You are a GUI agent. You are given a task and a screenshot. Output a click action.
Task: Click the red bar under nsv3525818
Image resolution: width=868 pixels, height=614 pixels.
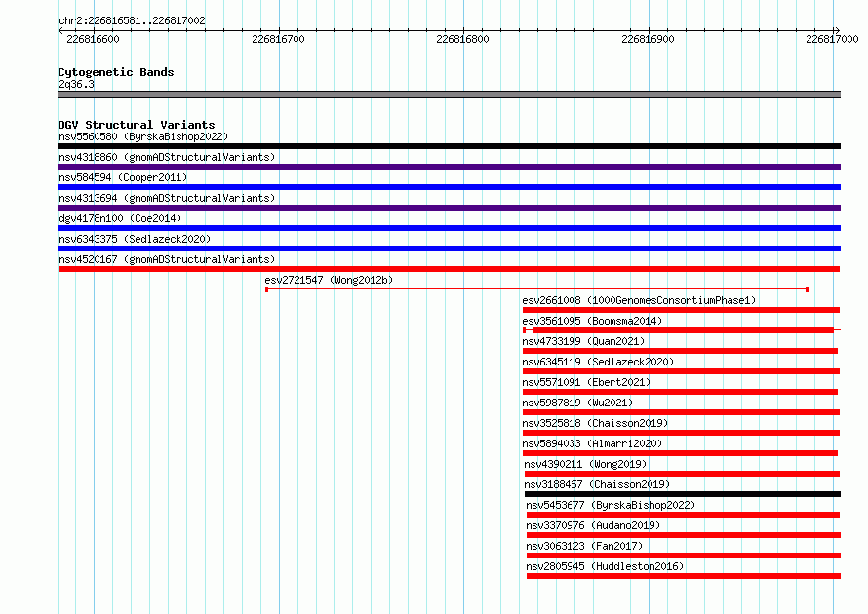click(x=681, y=433)
